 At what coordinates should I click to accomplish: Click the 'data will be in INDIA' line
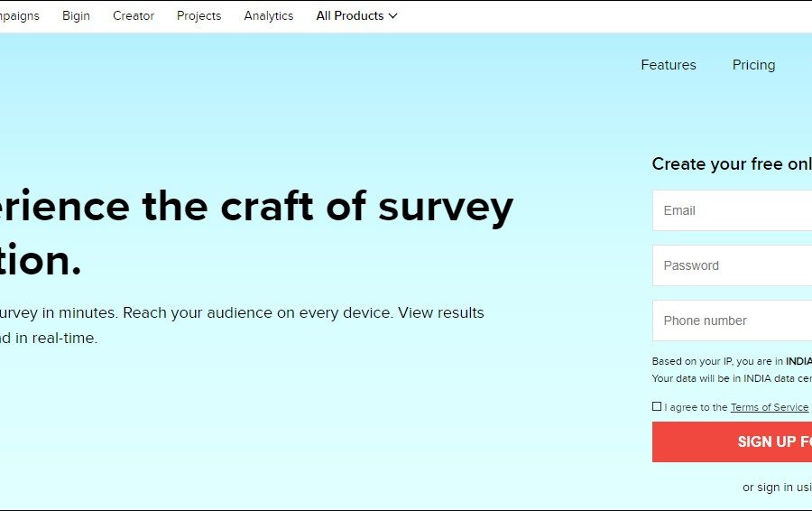(731, 378)
